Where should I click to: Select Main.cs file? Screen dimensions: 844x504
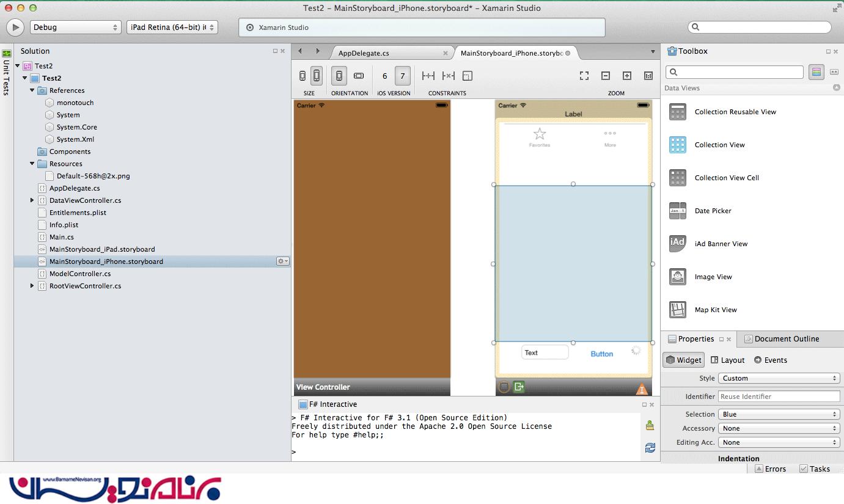point(61,237)
